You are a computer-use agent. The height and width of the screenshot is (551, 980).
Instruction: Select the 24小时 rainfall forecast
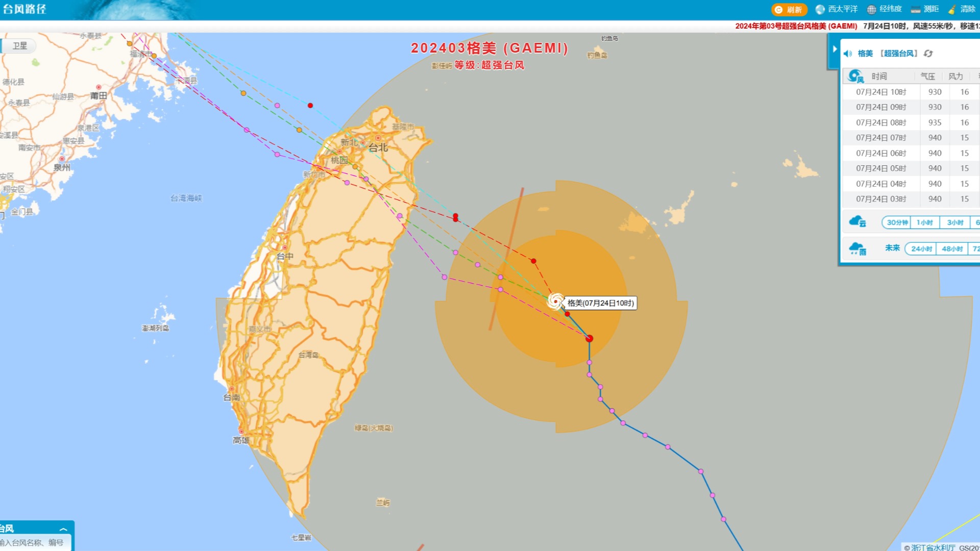[x=921, y=249]
